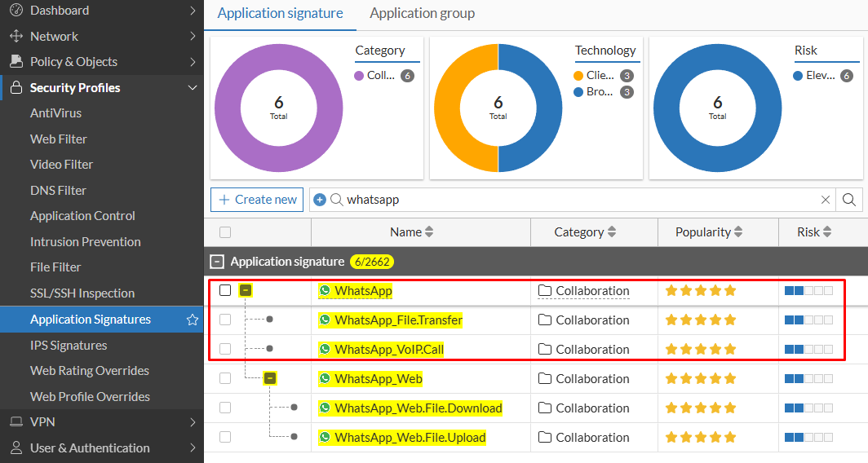
Task: Clear the whatsapp search with the X icon
Action: (x=826, y=200)
